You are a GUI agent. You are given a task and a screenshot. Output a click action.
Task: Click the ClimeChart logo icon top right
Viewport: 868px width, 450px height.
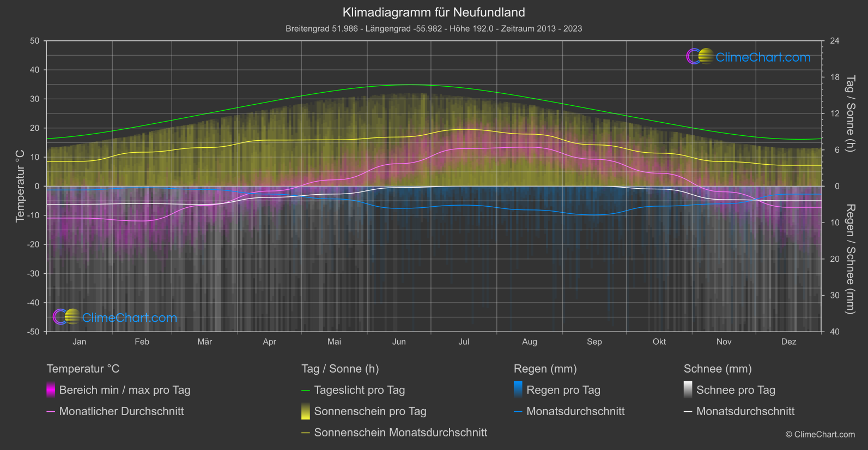[700, 57]
